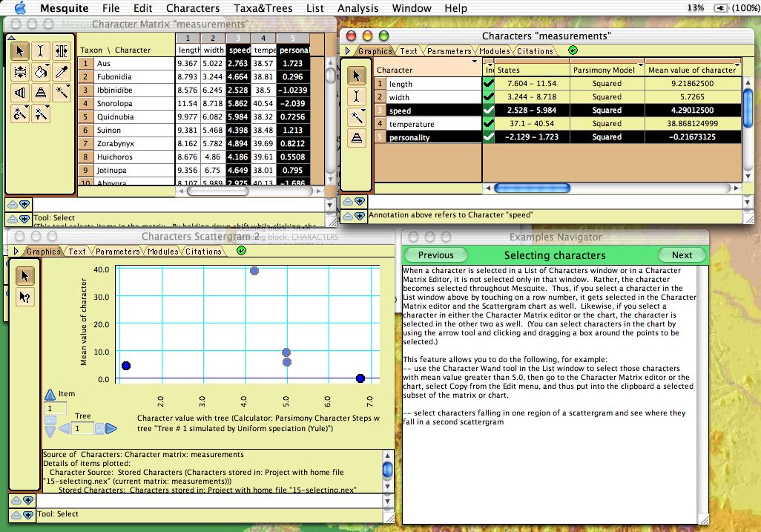Click the arrow-with-question-mark tool in Scattergram

coord(24,297)
